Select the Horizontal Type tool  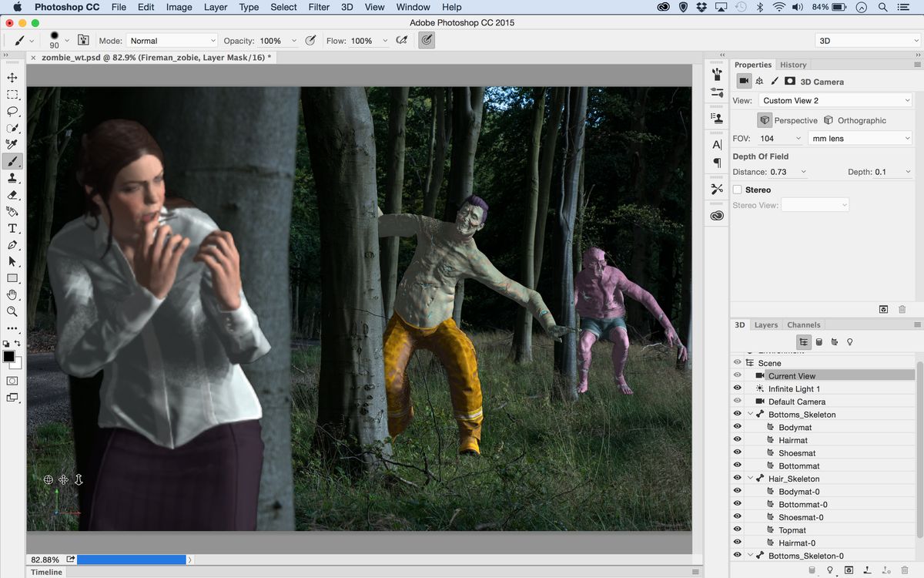11,227
